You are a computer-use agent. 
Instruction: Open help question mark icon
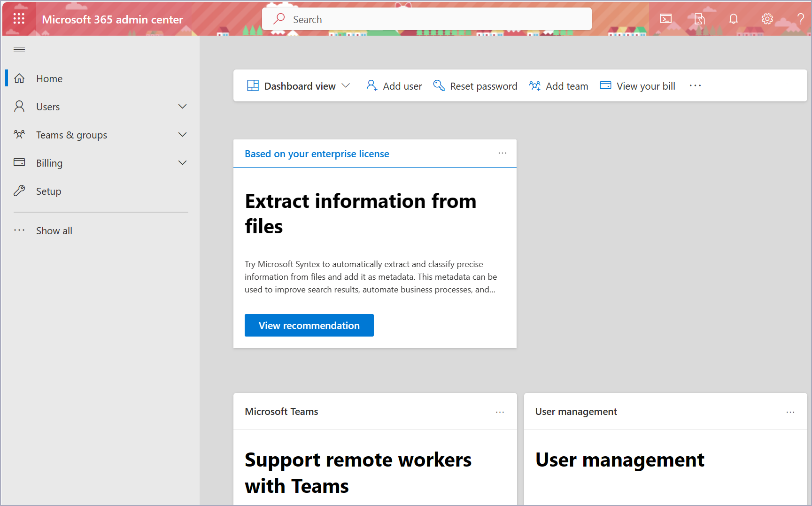(x=801, y=19)
